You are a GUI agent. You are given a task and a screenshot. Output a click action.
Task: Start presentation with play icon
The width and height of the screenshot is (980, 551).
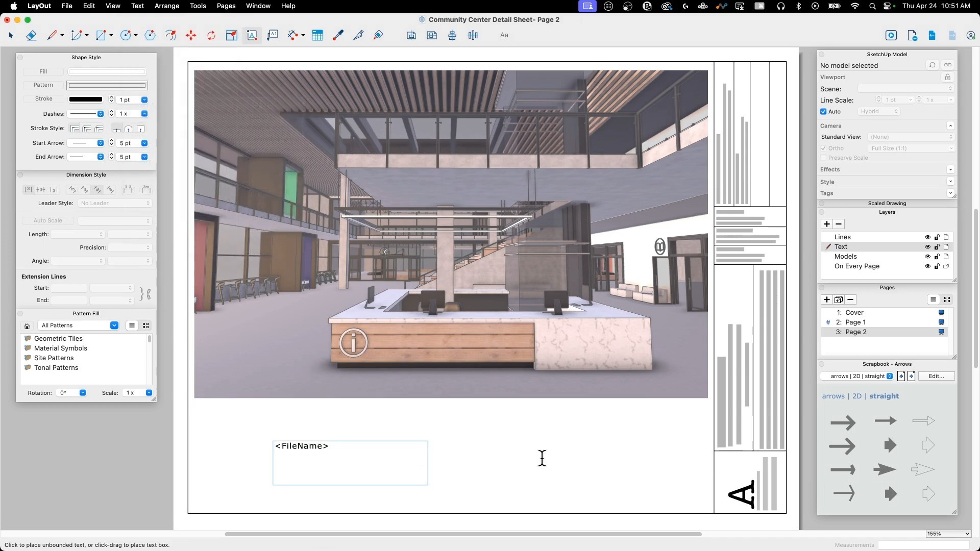pos(891,35)
